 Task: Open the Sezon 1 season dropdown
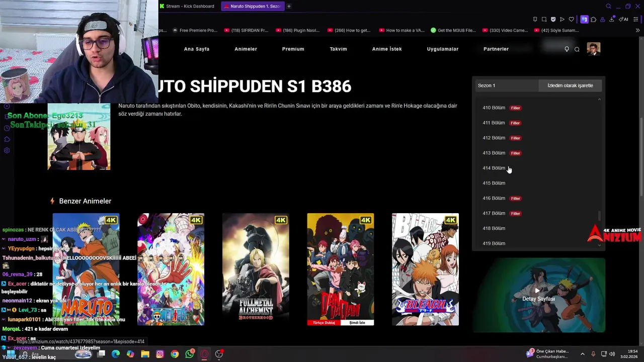506,85
